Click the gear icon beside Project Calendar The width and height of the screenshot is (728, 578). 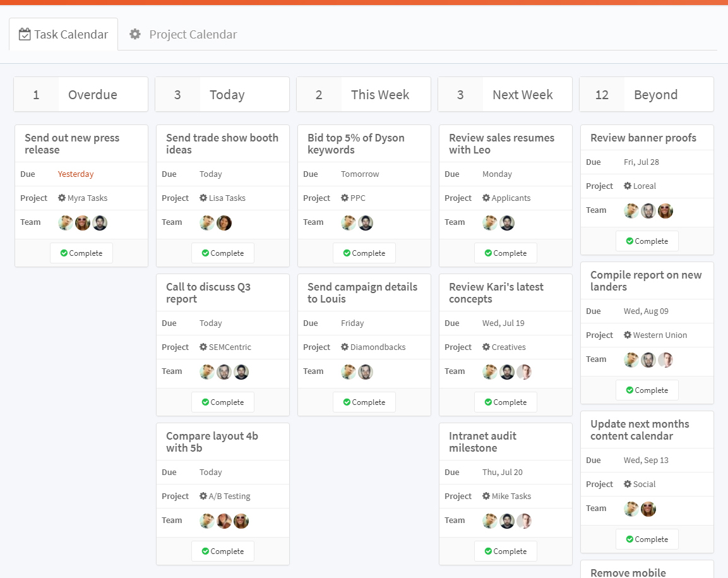[135, 34]
